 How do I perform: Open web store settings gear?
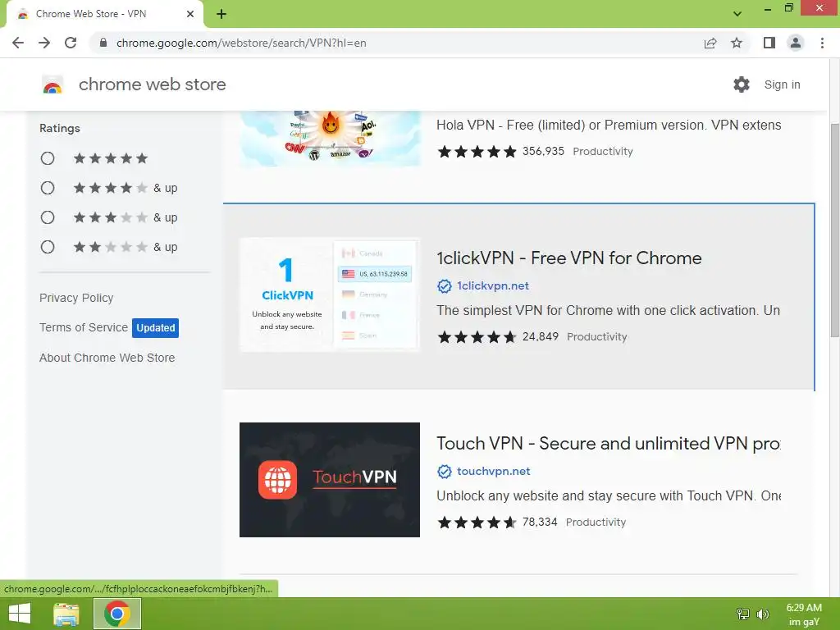tap(742, 84)
